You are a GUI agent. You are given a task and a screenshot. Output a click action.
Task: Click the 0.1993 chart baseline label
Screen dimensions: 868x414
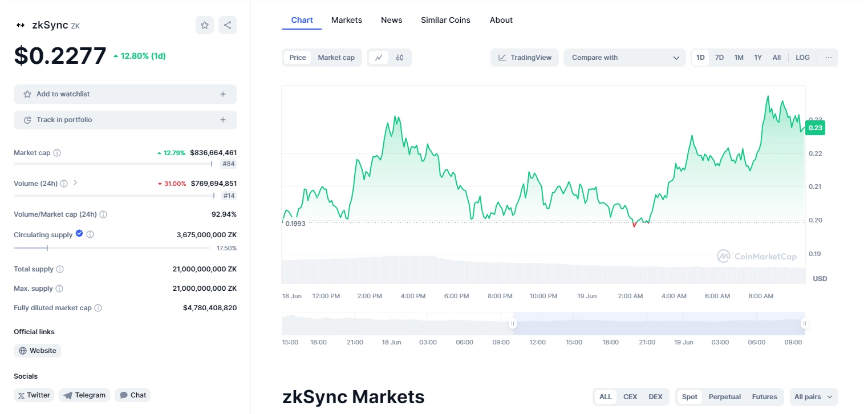point(295,224)
